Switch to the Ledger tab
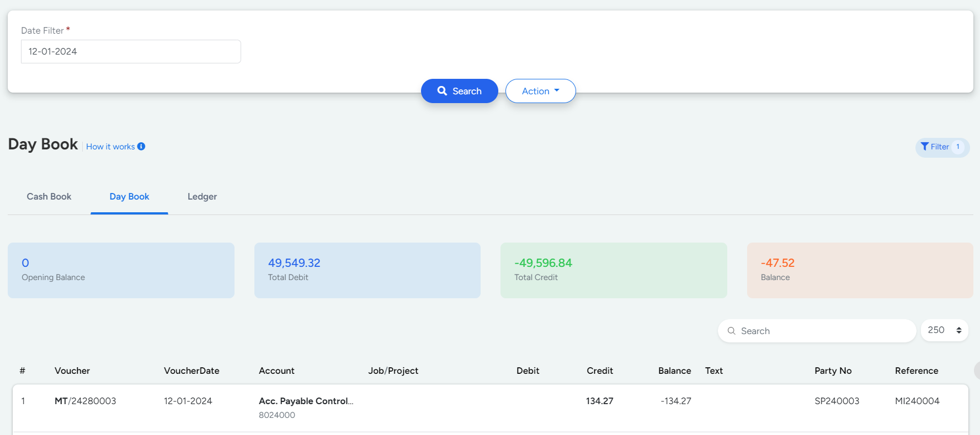Screen dimensions: 980x435 click(202, 197)
